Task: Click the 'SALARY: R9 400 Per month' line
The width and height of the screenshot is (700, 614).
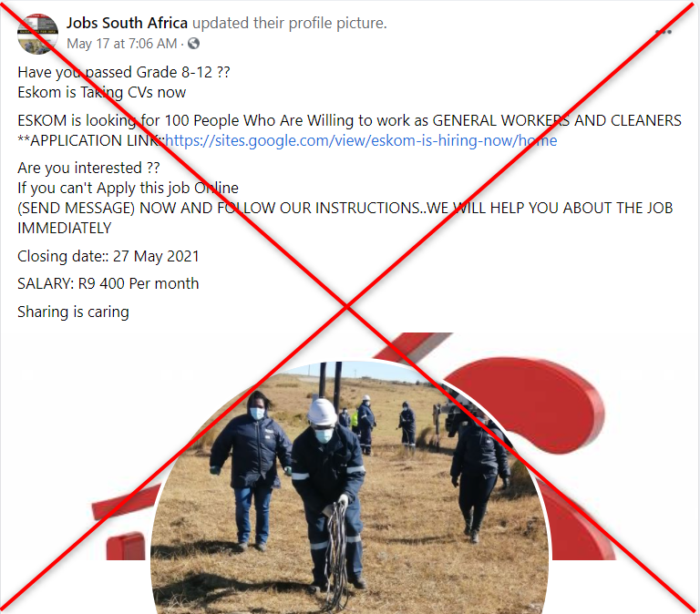Action: 108,284
